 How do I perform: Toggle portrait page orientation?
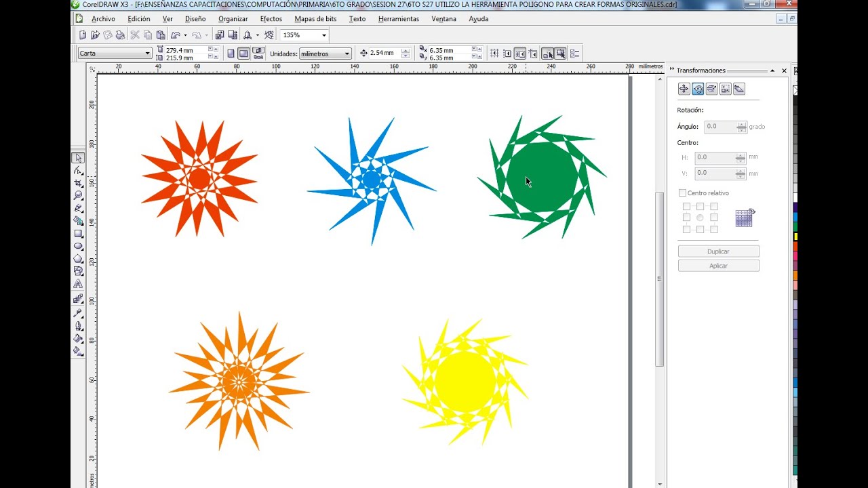click(231, 54)
